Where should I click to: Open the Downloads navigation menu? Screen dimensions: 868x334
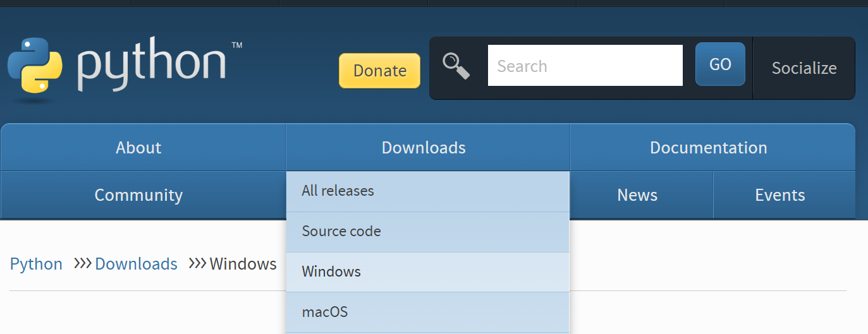pos(428,148)
